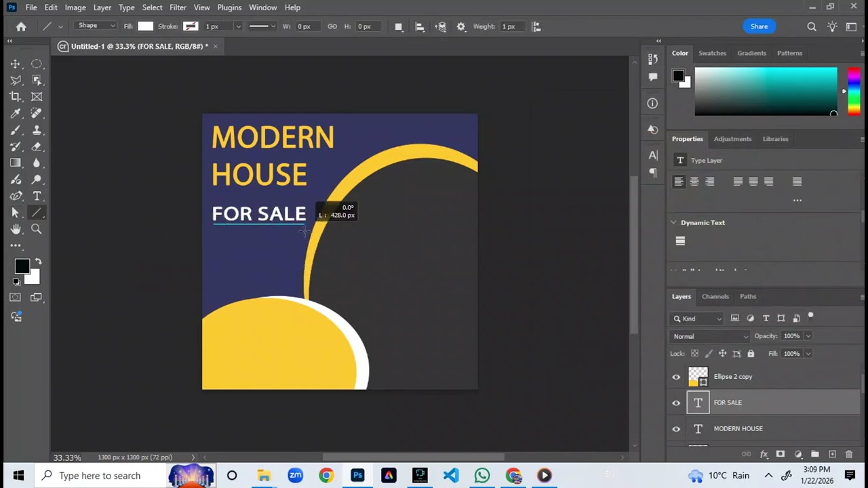Select the Blur tool
868x488 pixels.
click(37, 163)
